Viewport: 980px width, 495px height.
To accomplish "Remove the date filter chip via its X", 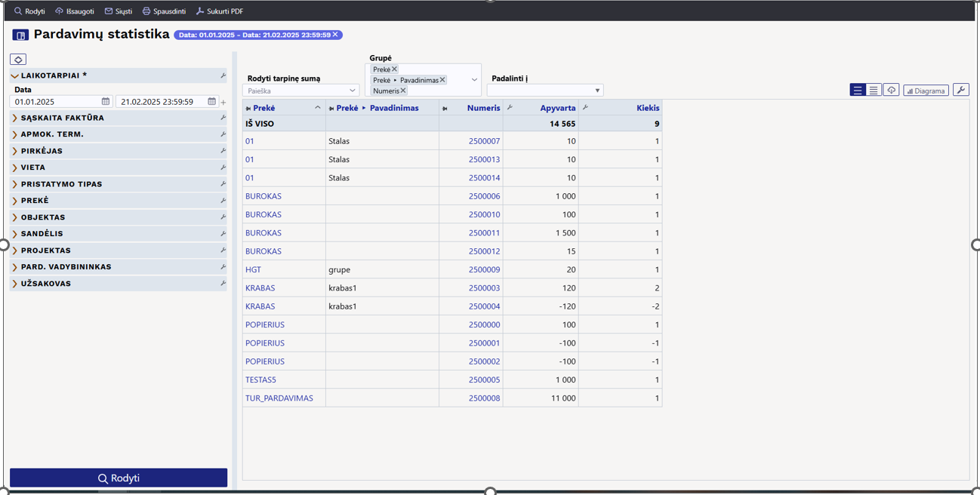I will [x=335, y=35].
